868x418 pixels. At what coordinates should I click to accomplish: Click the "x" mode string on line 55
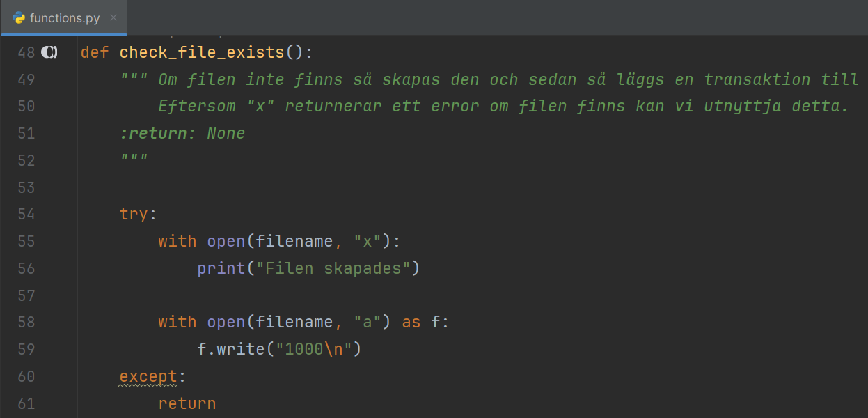pos(368,241)
